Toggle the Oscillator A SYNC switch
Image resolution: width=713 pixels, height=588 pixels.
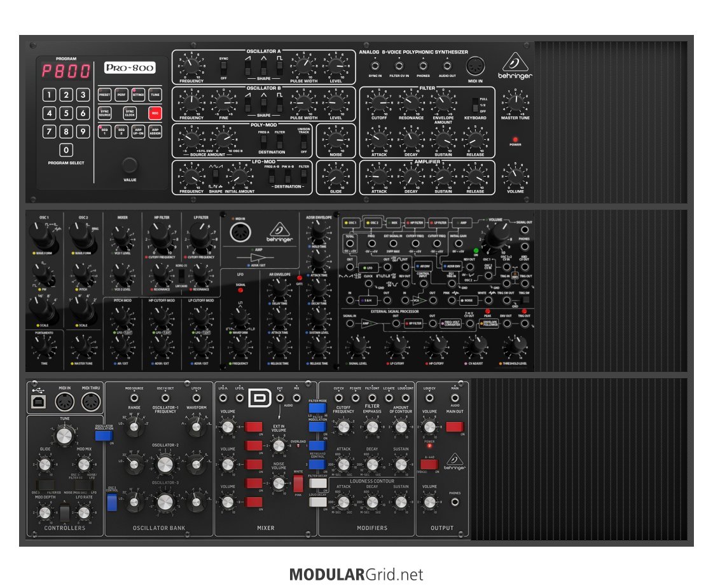pos(223,68)
